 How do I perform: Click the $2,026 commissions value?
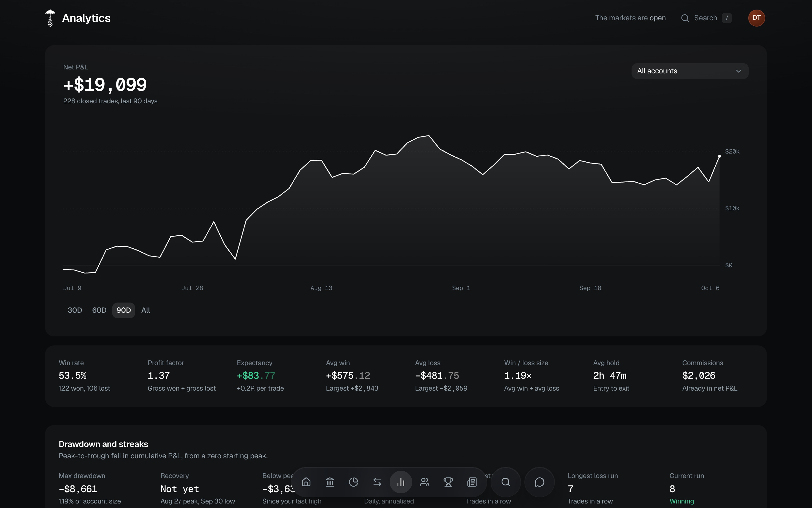(699, 376)
